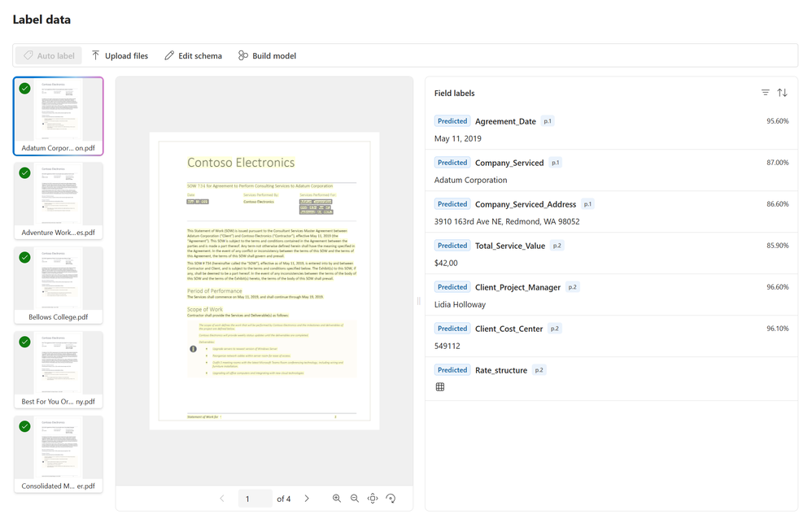
Task: Select the Total_Service_Value field label
Action: click(x=510, y=246)
